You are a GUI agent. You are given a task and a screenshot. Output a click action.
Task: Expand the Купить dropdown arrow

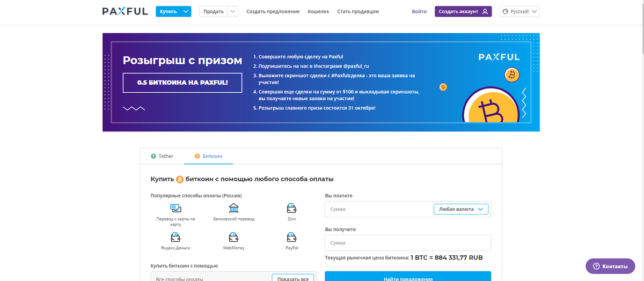pyautogui.click(x=186, y=11)
